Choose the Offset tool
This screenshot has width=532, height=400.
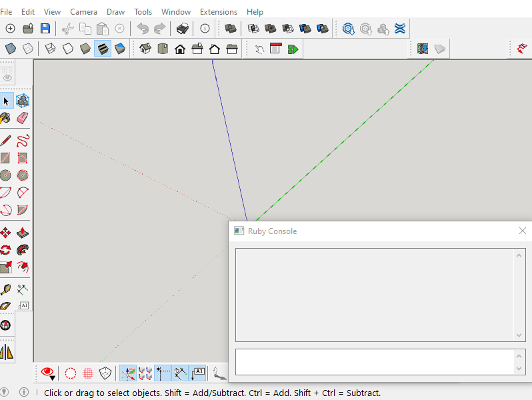(23, 267)
